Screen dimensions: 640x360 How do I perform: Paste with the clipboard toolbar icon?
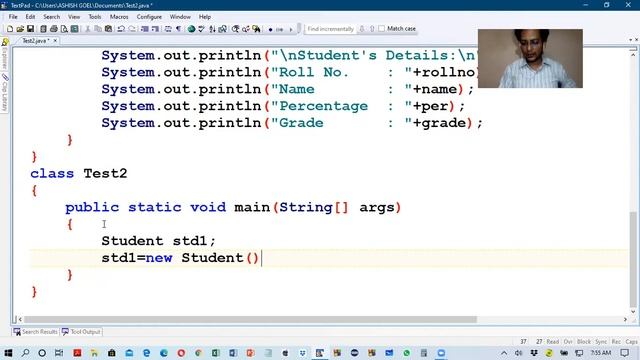[108, 29]
